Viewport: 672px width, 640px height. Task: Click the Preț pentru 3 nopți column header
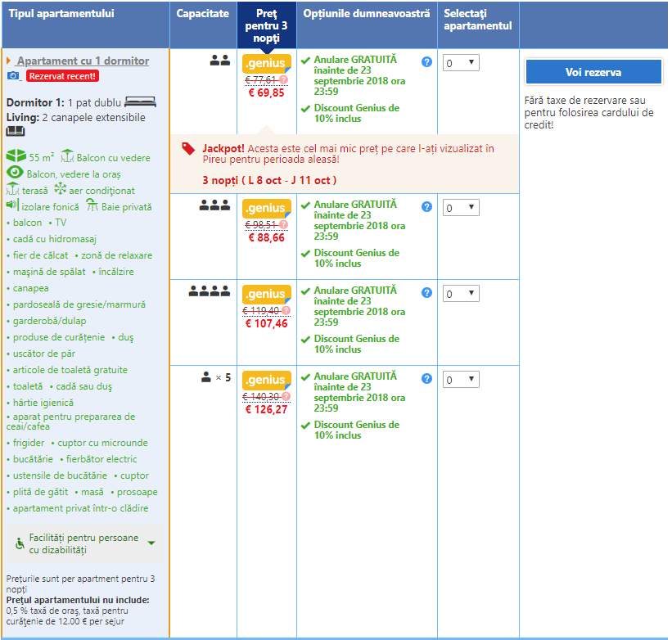[266, 25]
